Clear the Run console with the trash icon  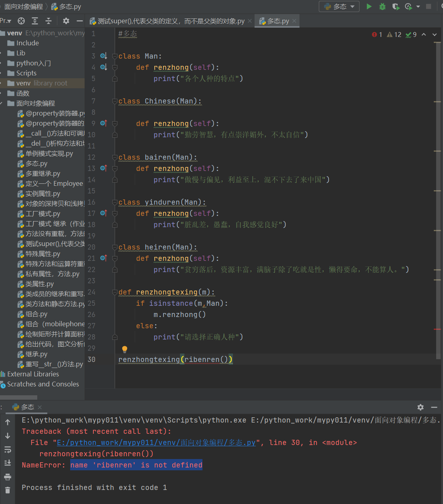[8, 490]
